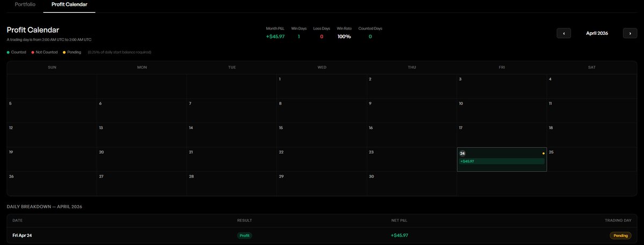The image size is (644, 245).
Task: Click the Net P&L value +$45.97 in breakdown
Action: tap(400, 235)
